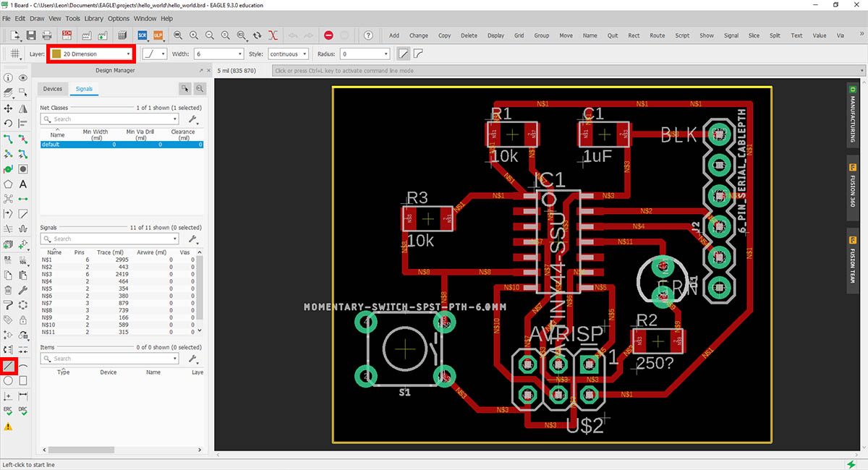Viewport: 868px width, 470px height.
Task: Click the Route text command button
Action: [x=657, y=35]
